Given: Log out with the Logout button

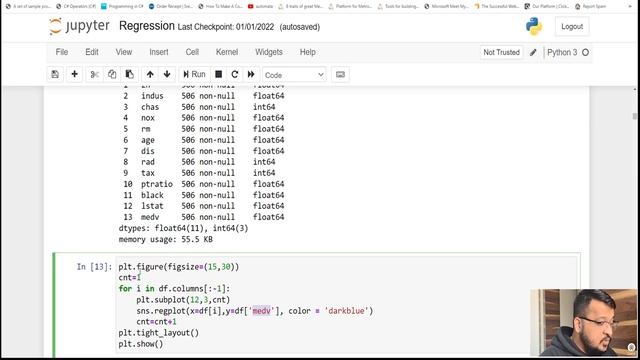Looking at the screenshot, I should [x=572, y=27].
